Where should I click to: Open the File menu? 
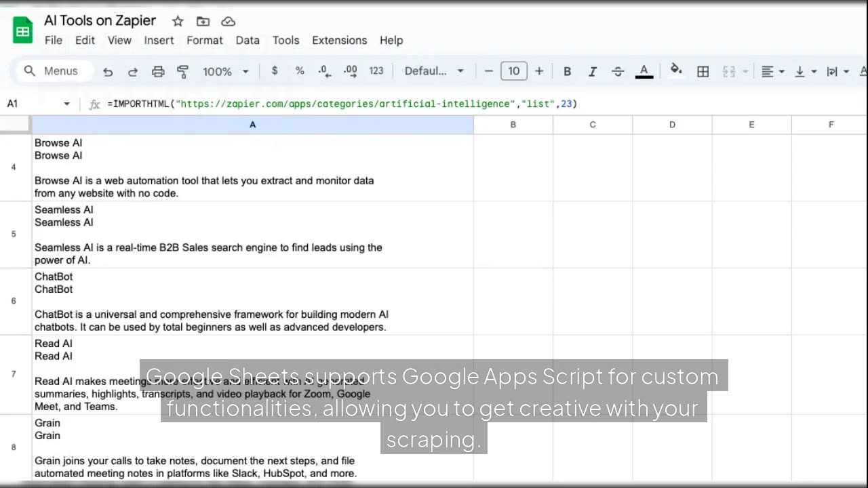54,40
